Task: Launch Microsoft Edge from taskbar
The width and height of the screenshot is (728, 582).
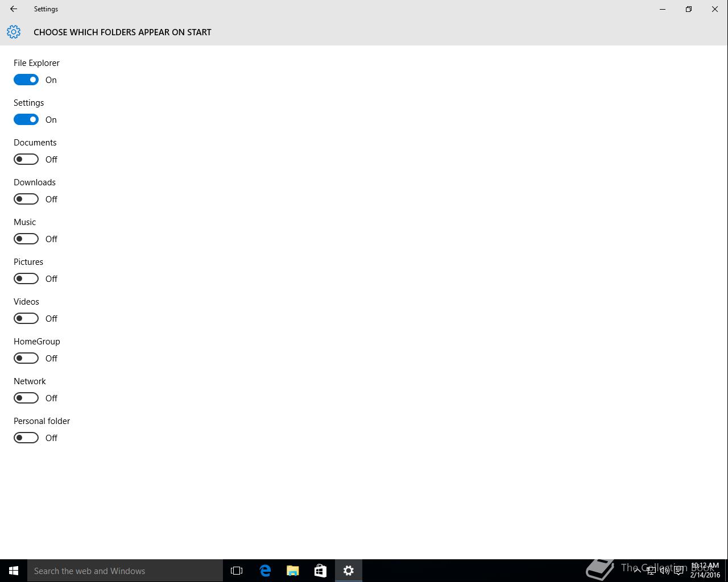Action: (x=265, y=571)
